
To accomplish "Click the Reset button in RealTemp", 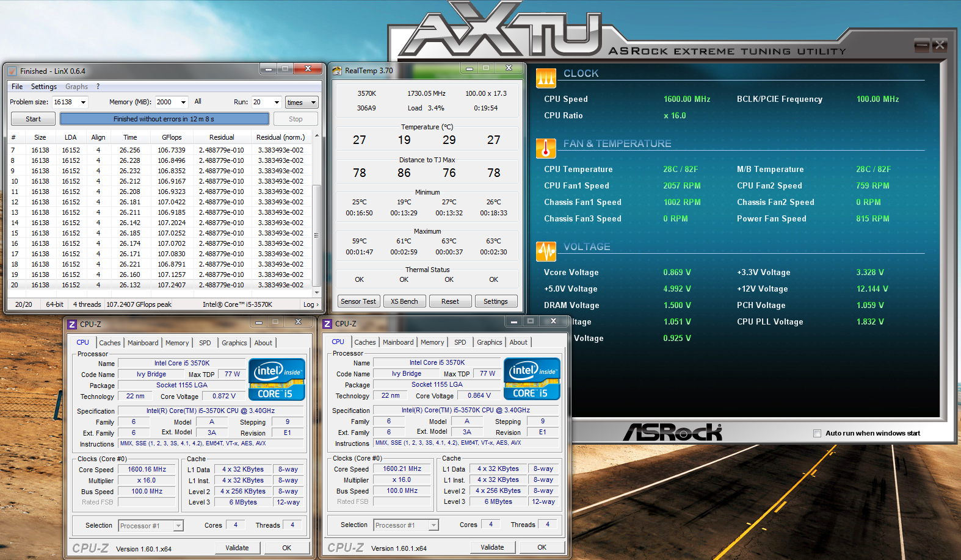I will click(x=450, y=301).
